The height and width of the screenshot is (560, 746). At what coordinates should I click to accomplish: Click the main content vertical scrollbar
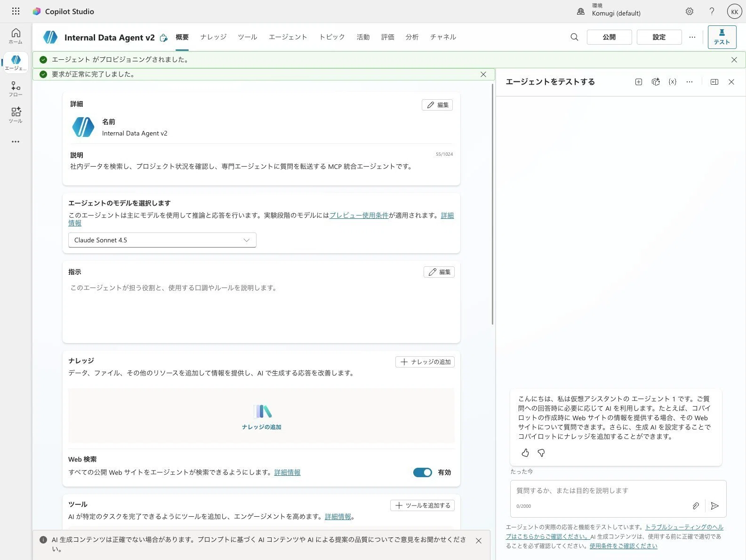(492, 204)
